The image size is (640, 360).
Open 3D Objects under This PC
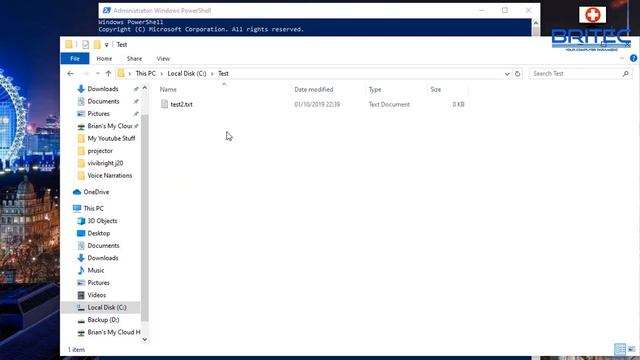[x=102, y=221]
